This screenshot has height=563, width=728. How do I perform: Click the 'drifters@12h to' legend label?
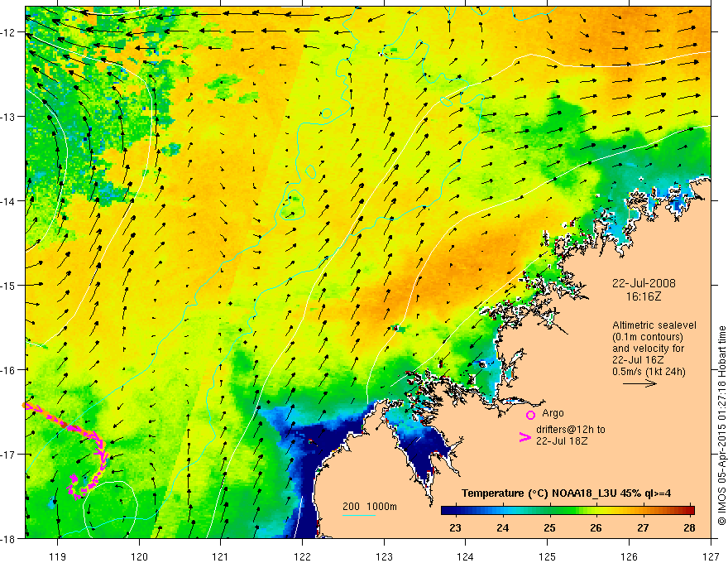point(571,430)
